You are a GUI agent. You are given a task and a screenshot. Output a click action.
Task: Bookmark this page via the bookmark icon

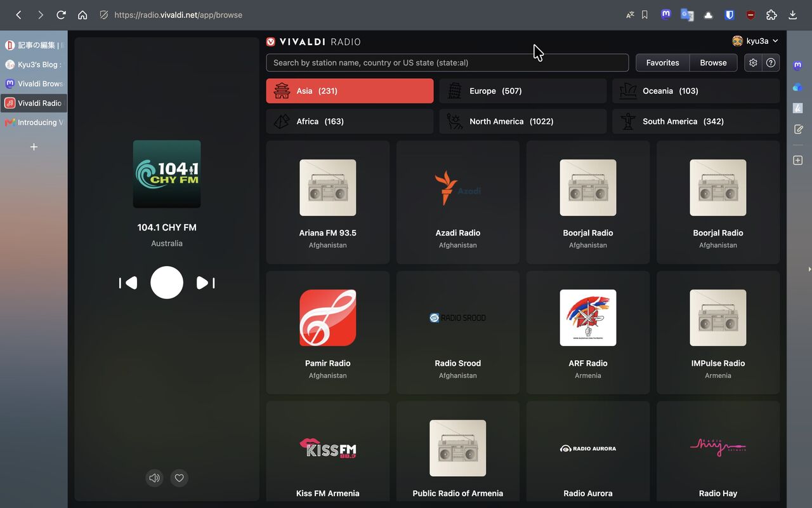point(645,15)
